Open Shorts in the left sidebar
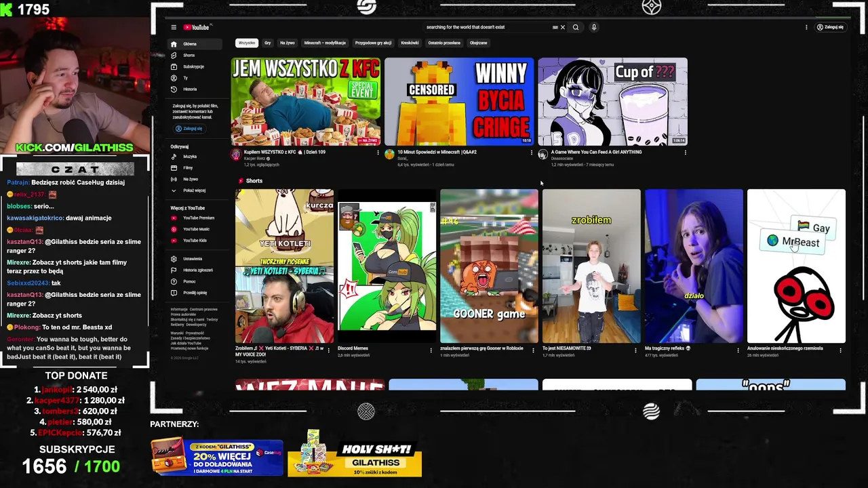This screenshot has height=488, width=868. [195, 56]
